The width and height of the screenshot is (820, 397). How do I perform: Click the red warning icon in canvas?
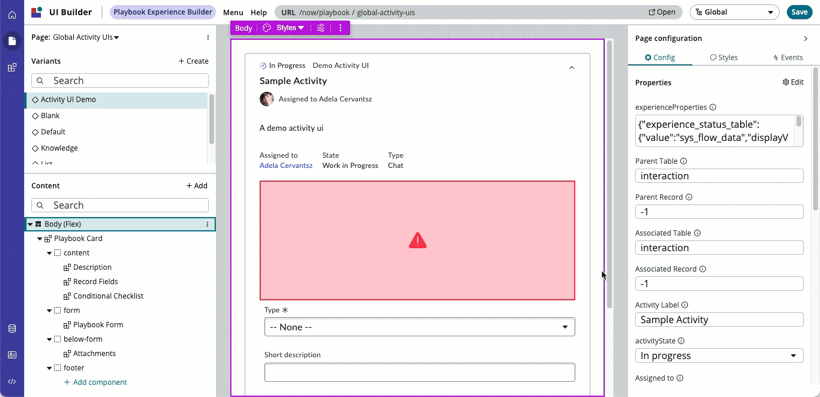tap(417, 240)
